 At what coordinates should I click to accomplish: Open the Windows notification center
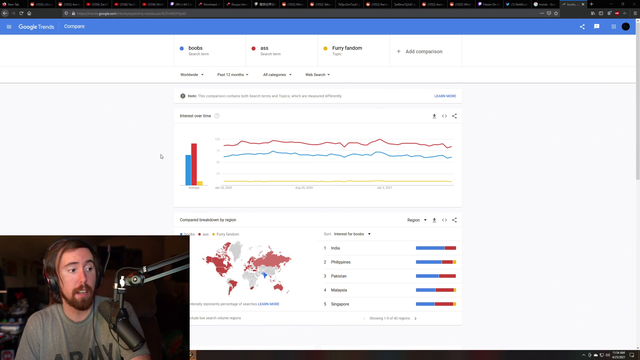point(632,355)
